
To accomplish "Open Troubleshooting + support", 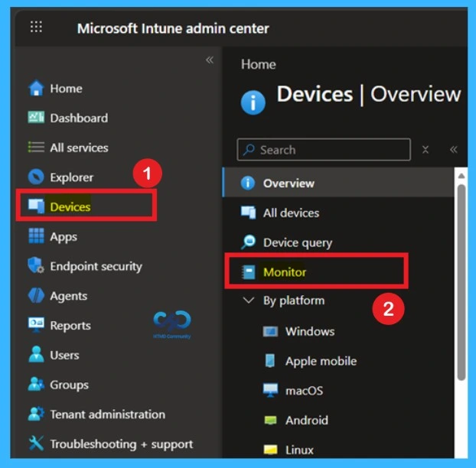I will coord(122,444).
